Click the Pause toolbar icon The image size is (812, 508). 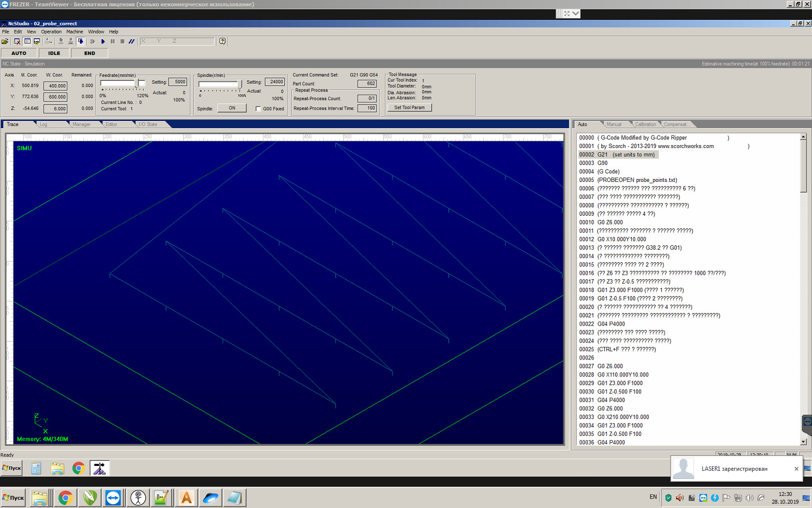pyautogui.click(x=113, y=42)
